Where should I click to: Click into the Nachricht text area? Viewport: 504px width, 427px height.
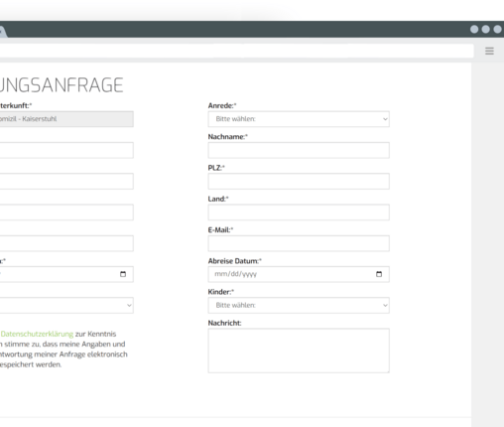point(299,351)
